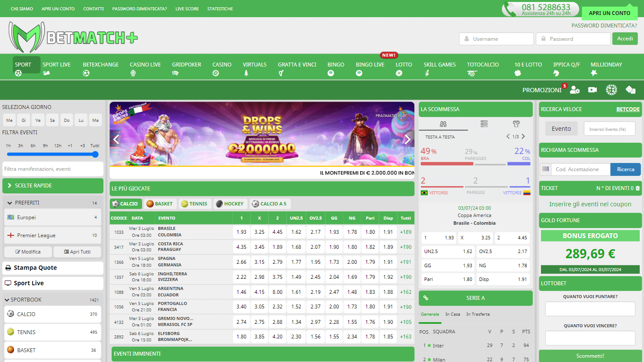This screenshot has width=644, height=362.
Task: Filter events to 12h
Action: [58, 146]
